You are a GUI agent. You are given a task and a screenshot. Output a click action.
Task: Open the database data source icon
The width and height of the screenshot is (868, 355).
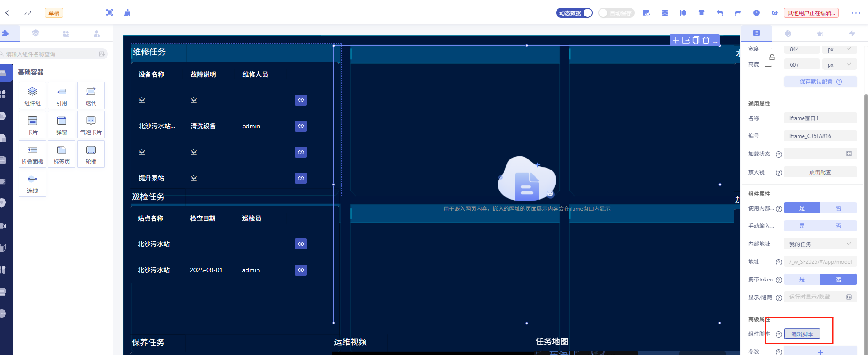[x=665, y=13]
